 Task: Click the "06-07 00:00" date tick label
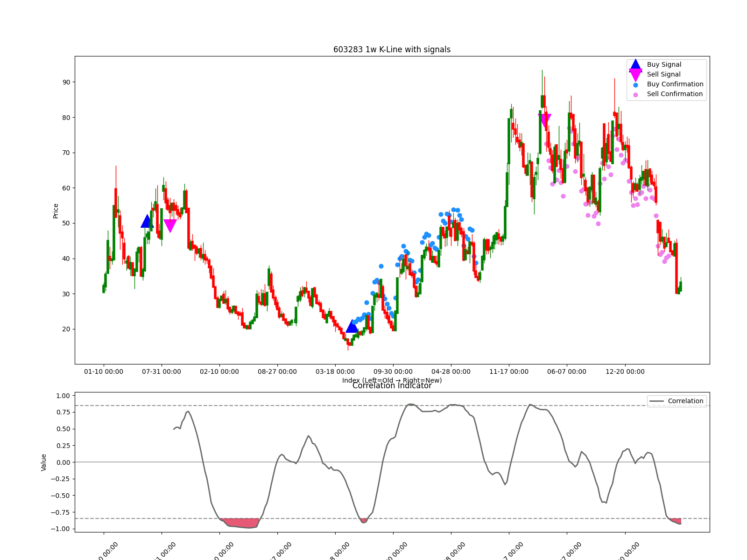[567, 372]
